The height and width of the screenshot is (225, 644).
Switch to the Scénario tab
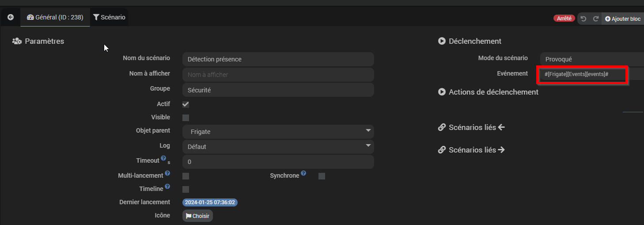(x=110, y=17)
